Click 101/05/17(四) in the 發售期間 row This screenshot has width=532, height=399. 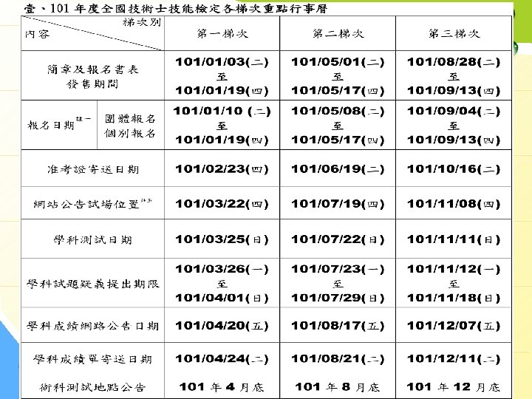[338, 91]
